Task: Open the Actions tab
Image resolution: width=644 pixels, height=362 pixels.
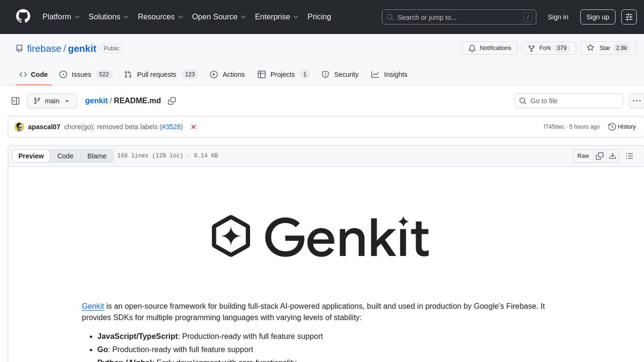Action: [227, 74]
